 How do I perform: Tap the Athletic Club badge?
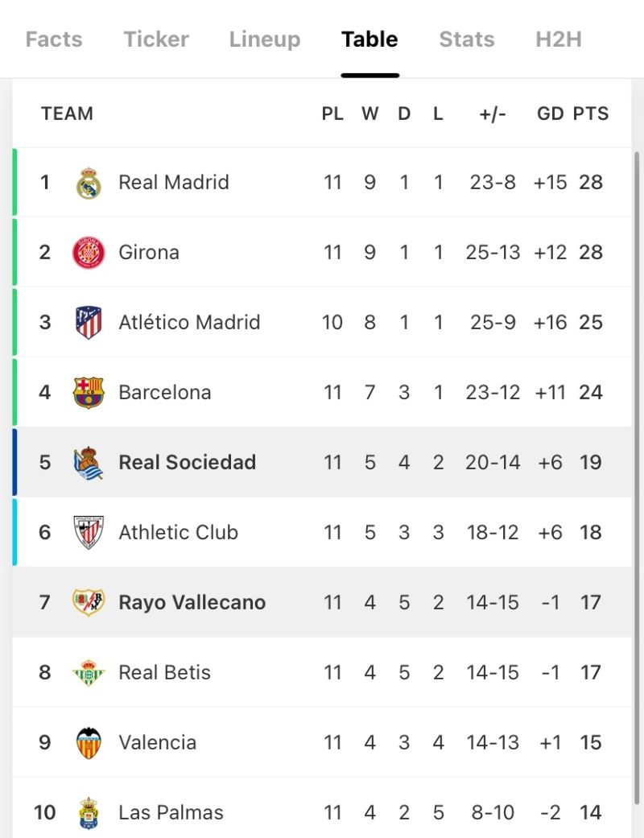point(89,532)
